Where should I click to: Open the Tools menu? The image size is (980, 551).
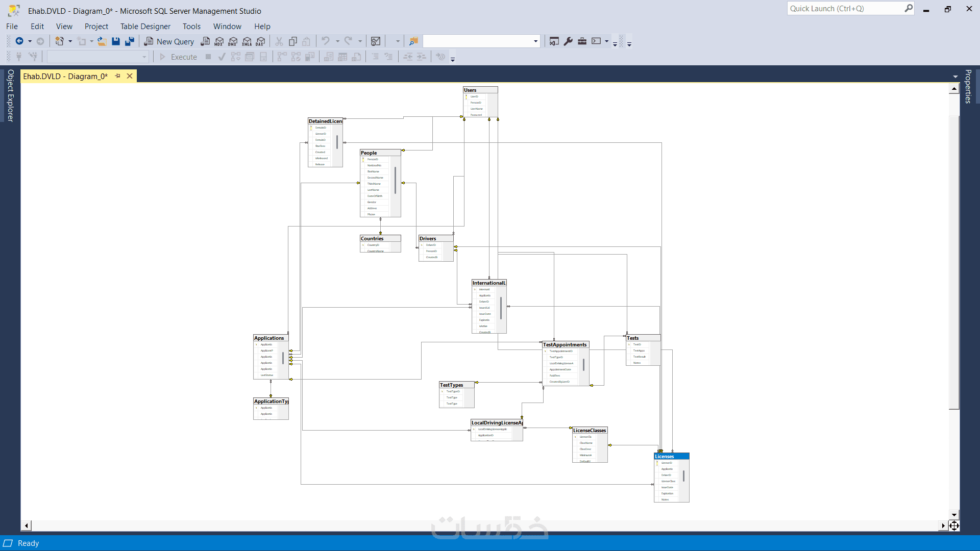point(191,27)
